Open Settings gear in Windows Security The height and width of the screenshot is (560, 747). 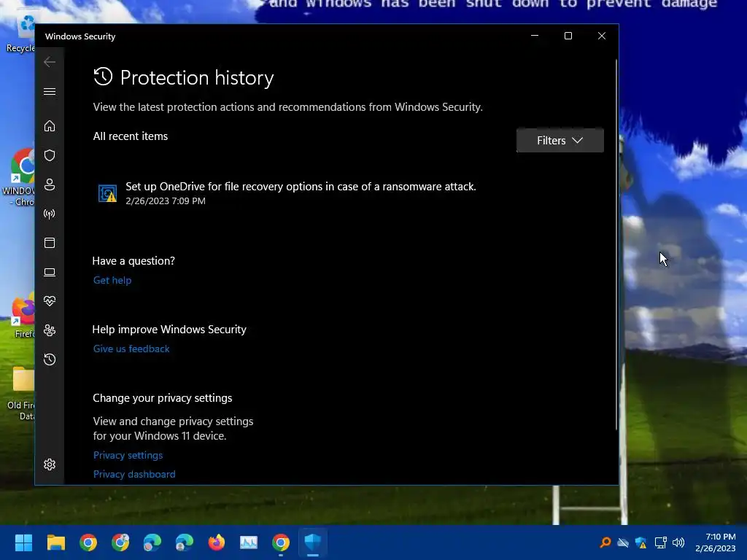pos(50,464)
